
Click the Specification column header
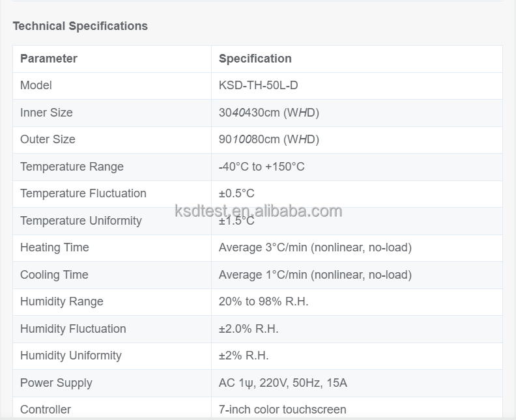[255, 59]
